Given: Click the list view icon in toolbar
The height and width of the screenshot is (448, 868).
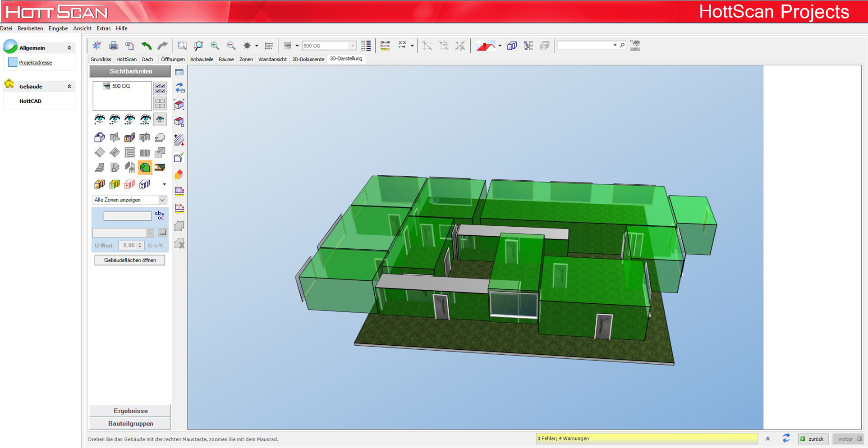Looking at the screenshot, I should coord(269,46).
